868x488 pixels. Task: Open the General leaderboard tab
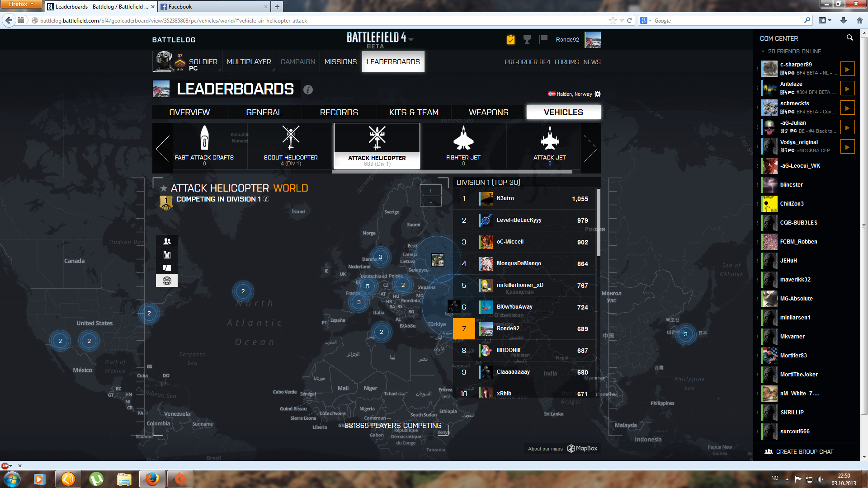pos(264,112)
